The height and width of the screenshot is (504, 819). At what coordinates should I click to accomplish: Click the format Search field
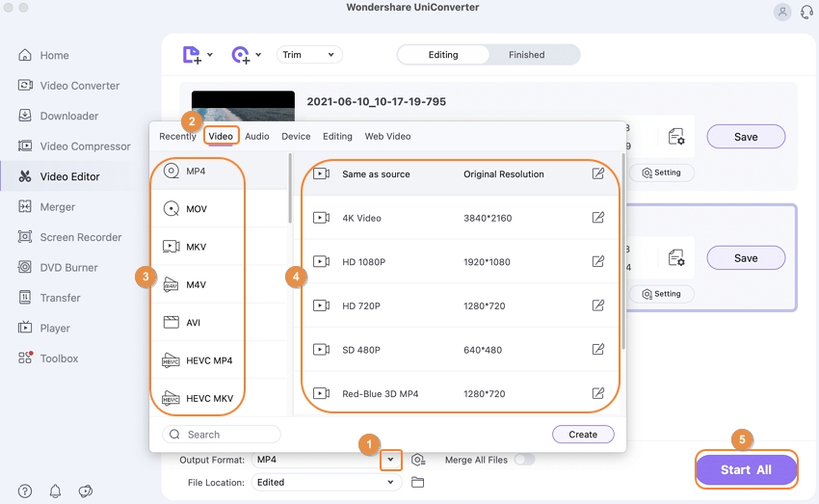point(222,435)
